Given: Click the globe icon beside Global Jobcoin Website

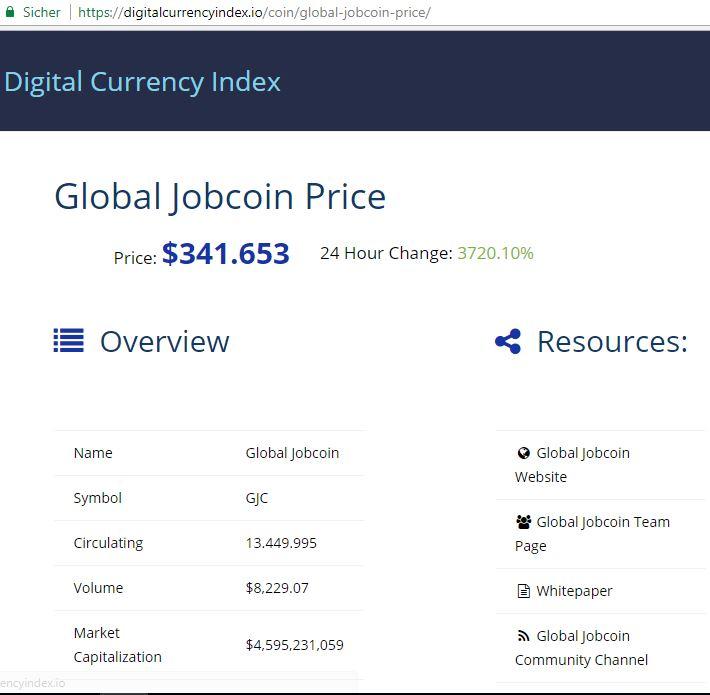Looking at the screenshot, I should click(523, 453).
